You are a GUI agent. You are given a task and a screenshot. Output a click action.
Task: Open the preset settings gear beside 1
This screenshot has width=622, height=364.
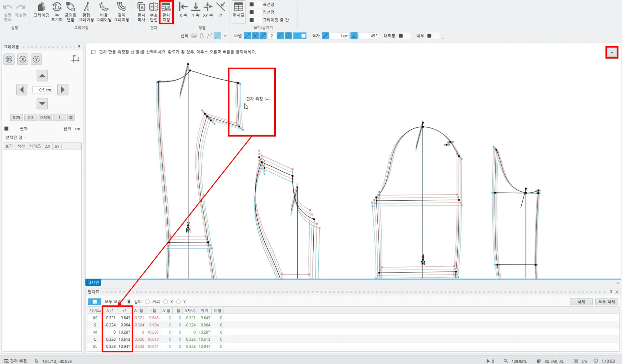click(71, 117)
